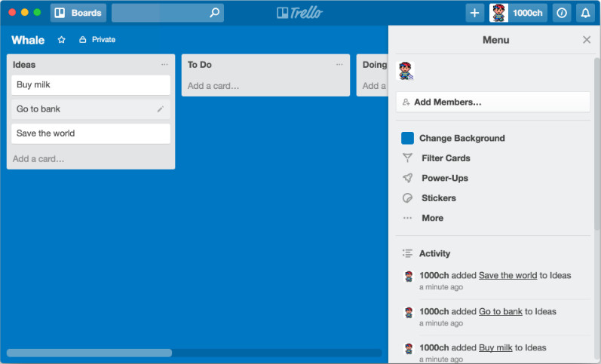Image resolution: width=601 pixels, height=364 pixels.
Task: Edit the Go to bank card with pencil icon
Action: (x=161, y=109)
